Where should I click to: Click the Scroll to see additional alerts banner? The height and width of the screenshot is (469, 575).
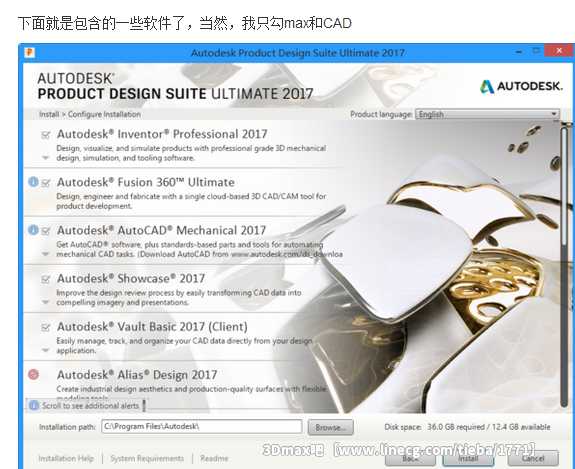pyautogui.click(x=87, y=405)
